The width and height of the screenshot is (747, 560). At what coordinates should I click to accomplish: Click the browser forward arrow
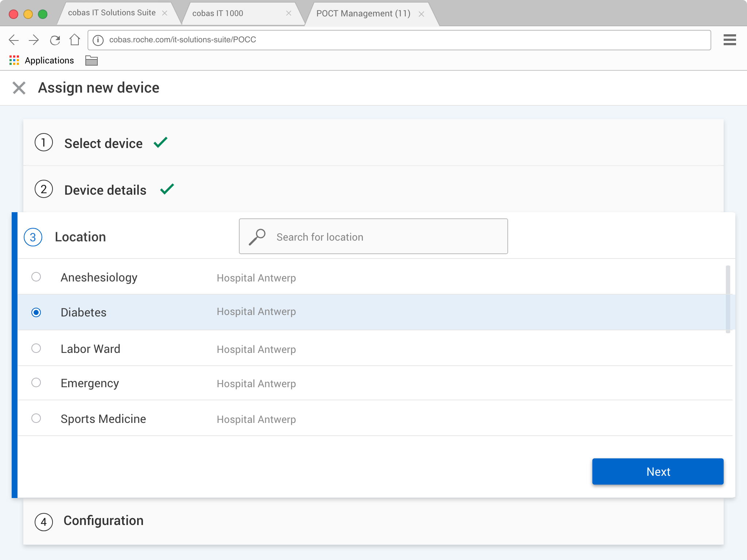[x=34, y=40]
